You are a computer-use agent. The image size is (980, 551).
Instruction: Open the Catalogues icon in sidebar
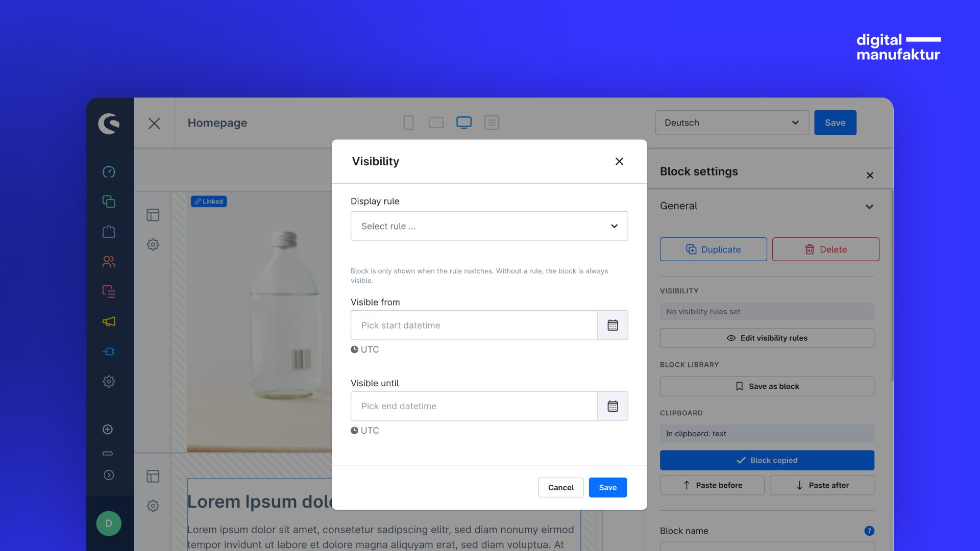point(109,202)
